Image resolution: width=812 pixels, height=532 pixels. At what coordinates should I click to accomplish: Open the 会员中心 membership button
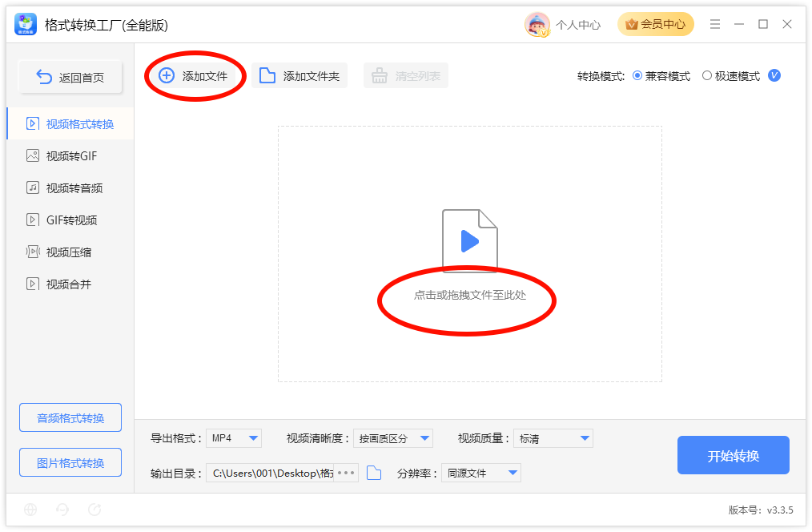pos(655,24)
